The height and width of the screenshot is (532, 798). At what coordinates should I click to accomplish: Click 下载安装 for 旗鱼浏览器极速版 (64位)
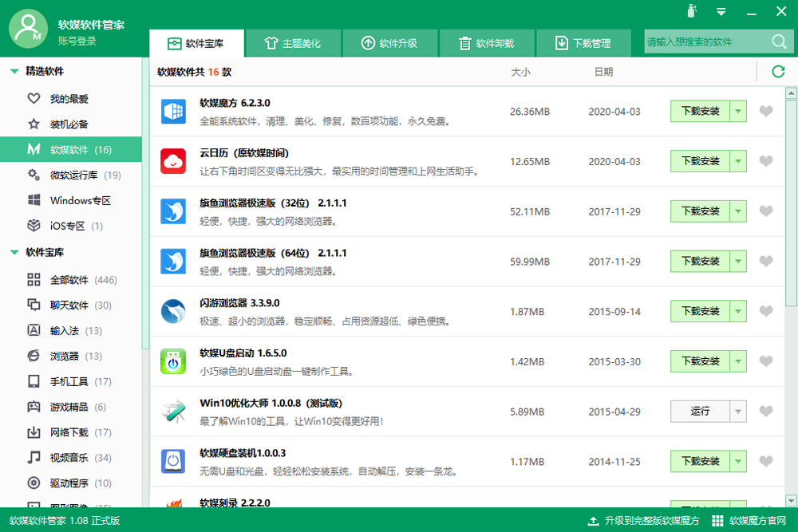pos(701,262)
